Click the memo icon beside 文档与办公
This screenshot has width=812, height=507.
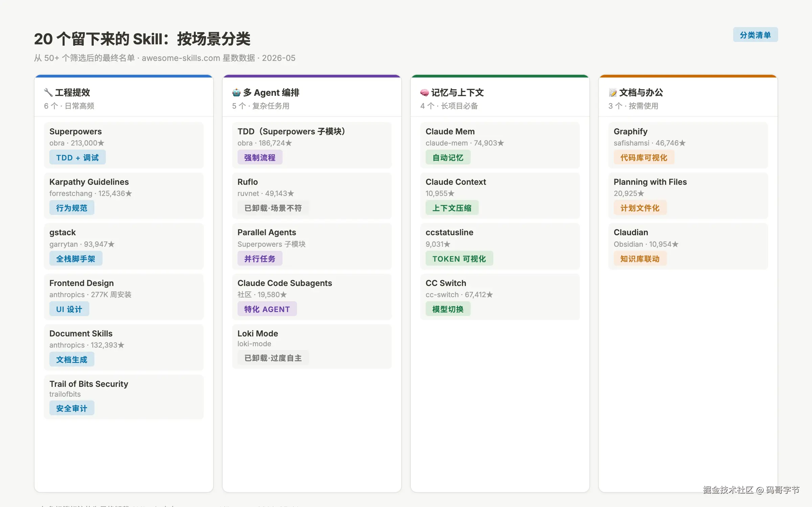click(x=613, y=92)
